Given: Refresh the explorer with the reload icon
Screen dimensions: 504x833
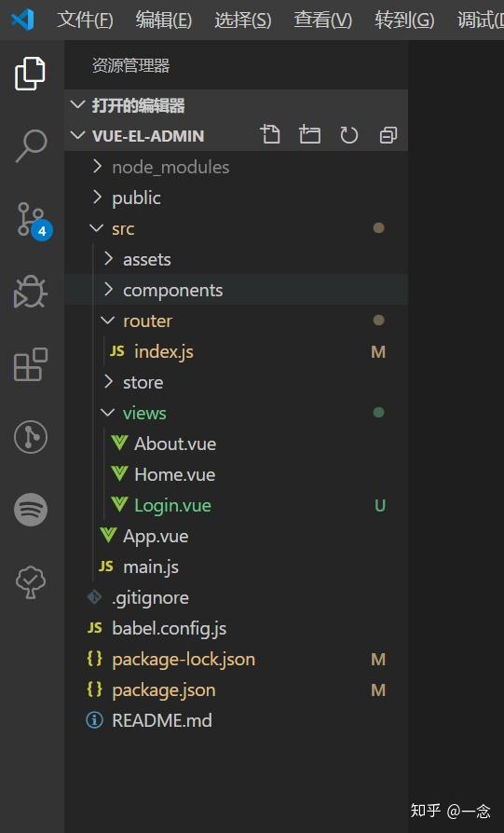Looking at the screenshot, I should pyautogui.click(x=349, y=135).
